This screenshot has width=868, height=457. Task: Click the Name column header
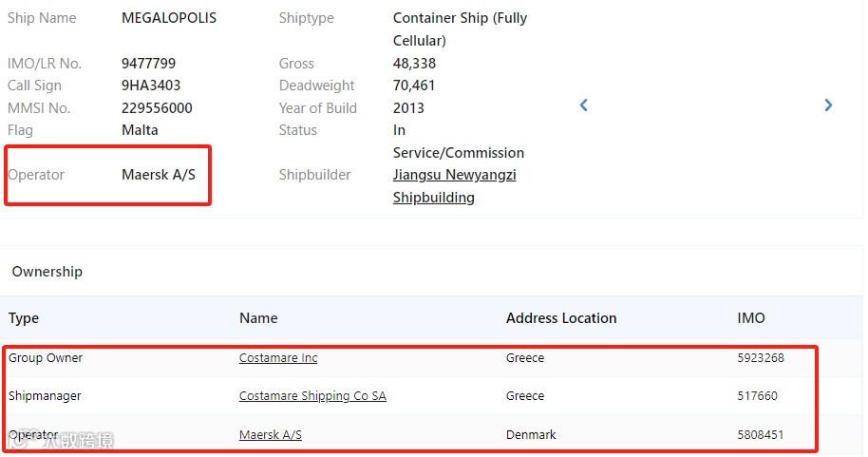click(258, 318)
